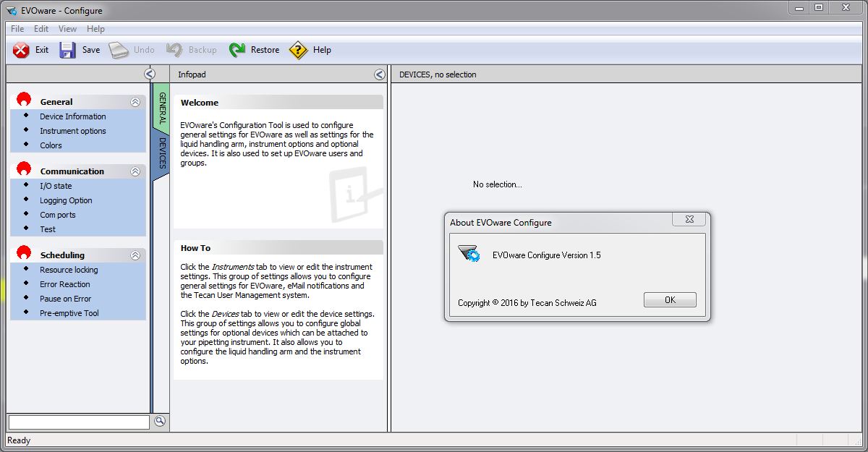Select Test under Communication
The width and height of the screenshot is (868, 452).
(x=48, y=229)
